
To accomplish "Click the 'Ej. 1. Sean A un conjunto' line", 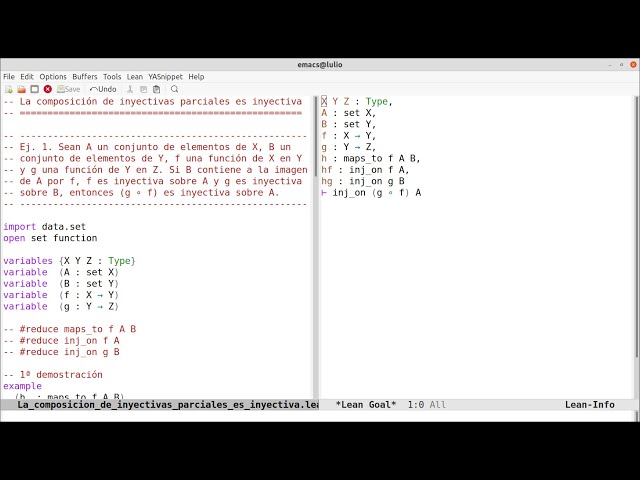I will pos(147,147).
